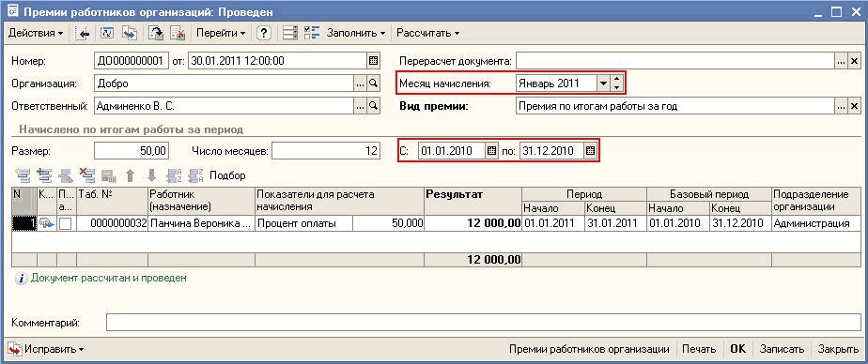Viewport: 868px width, 364px height.
Task: Click the reread document toolbar icon
Action: tap(107, 33)
